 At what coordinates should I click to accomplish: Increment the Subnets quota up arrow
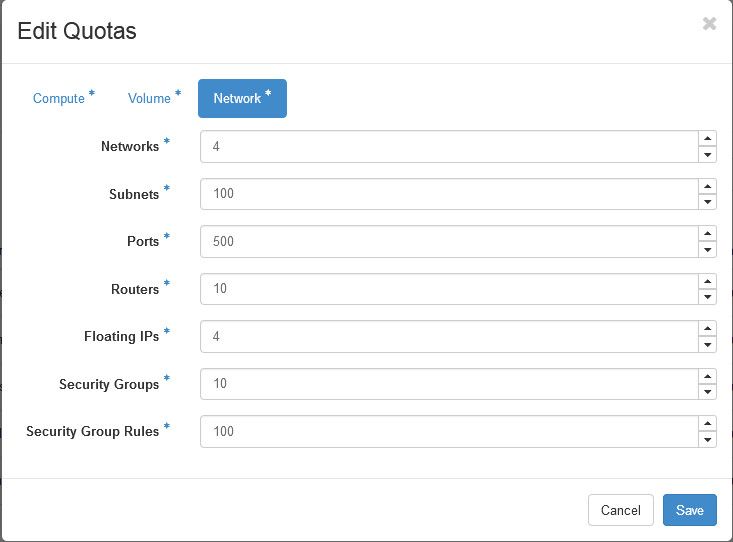point(707,186)
